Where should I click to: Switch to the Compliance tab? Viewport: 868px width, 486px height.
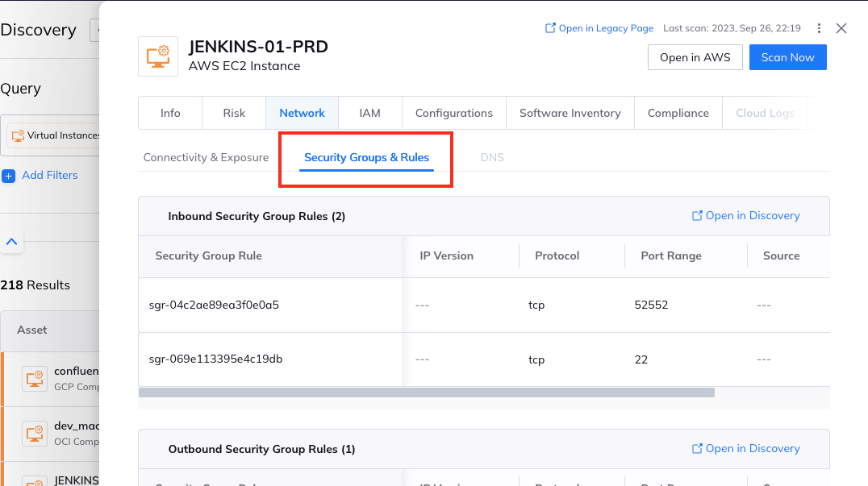pyautogui.click(x=678, y=113)
